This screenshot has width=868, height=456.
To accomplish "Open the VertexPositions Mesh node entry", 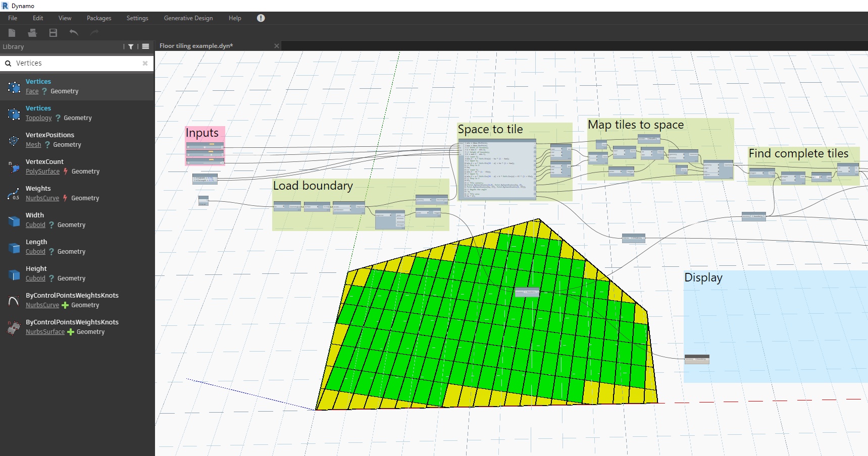I will 50,135.
